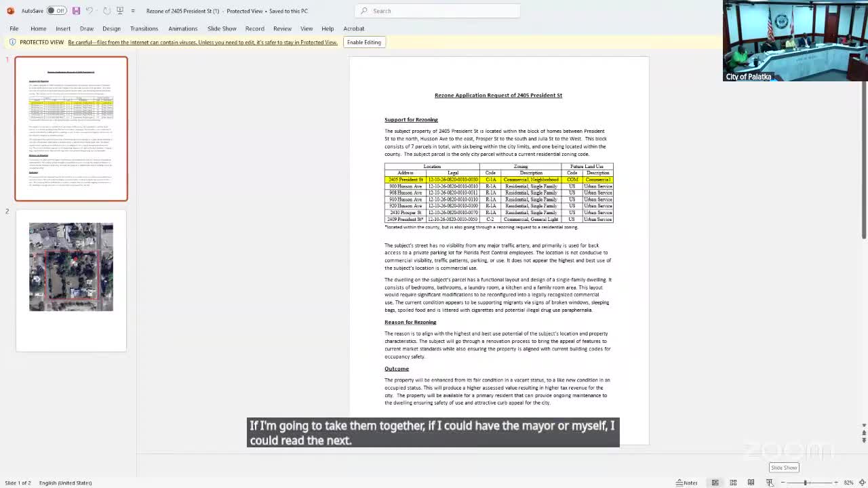The height and width of the screenshot is (488, 868).
Task: Click the Fit slide to window icon
Action: coord(863,483)
